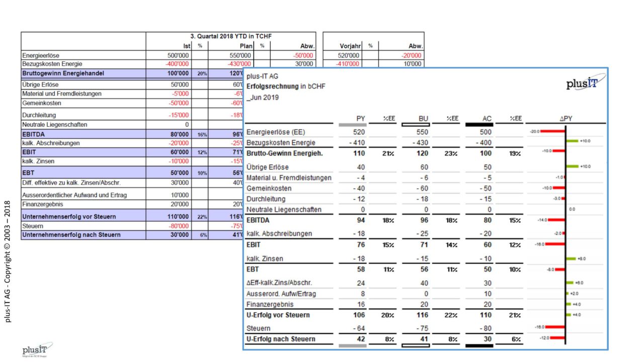Image resolution: width=644 pixels, height=362 pixels.
Task: Click the 60'000 Ist value in the EBIT row
Action: click(179, 152)
